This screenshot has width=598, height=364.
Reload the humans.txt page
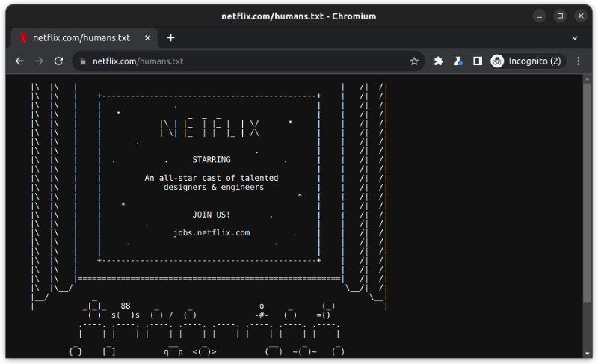coord(58,61)
